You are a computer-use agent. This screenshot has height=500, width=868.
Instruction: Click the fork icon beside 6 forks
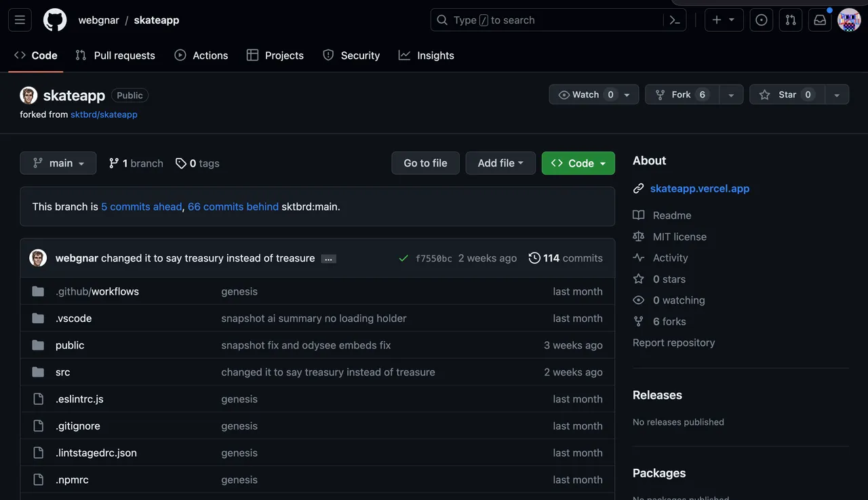(x=638, y=321)
